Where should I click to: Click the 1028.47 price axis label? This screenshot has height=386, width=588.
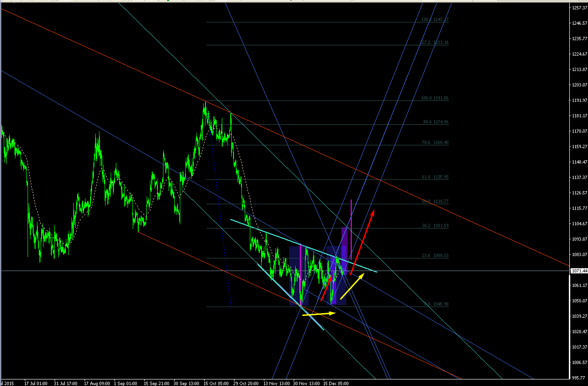[580, 332]
